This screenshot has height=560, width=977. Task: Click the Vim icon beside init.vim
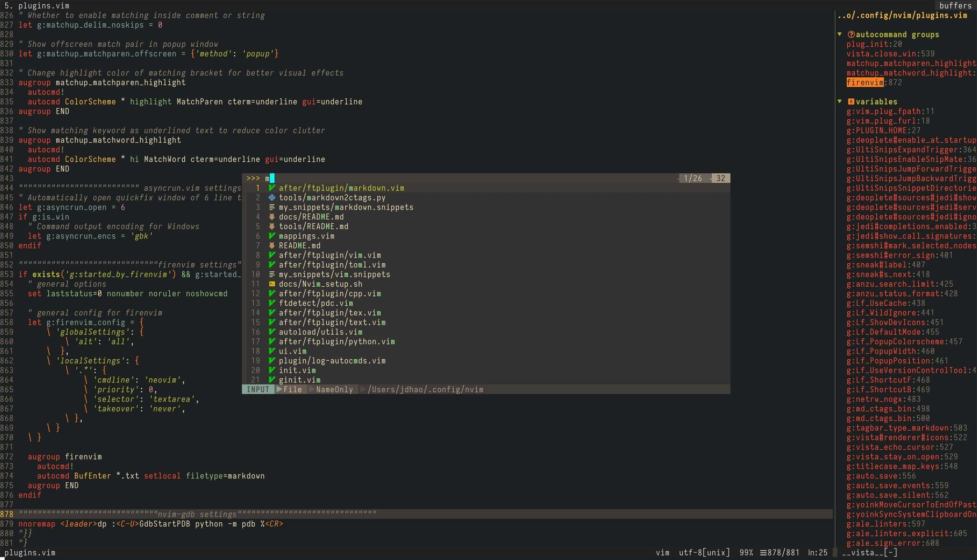click(271, 371)
